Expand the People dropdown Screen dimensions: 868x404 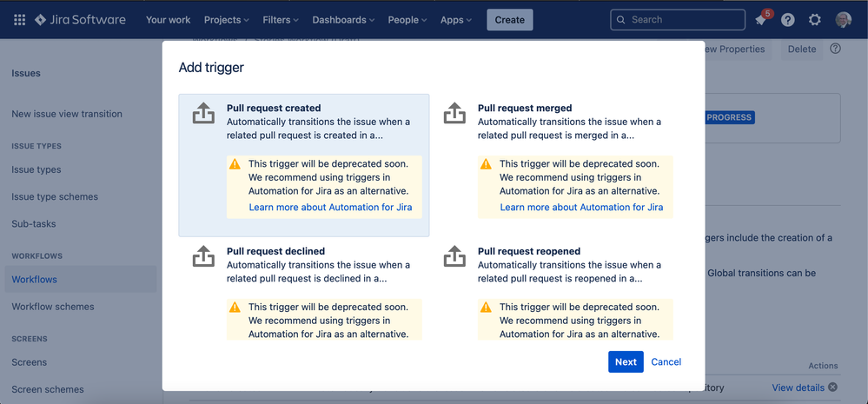[x=407, y=20]
